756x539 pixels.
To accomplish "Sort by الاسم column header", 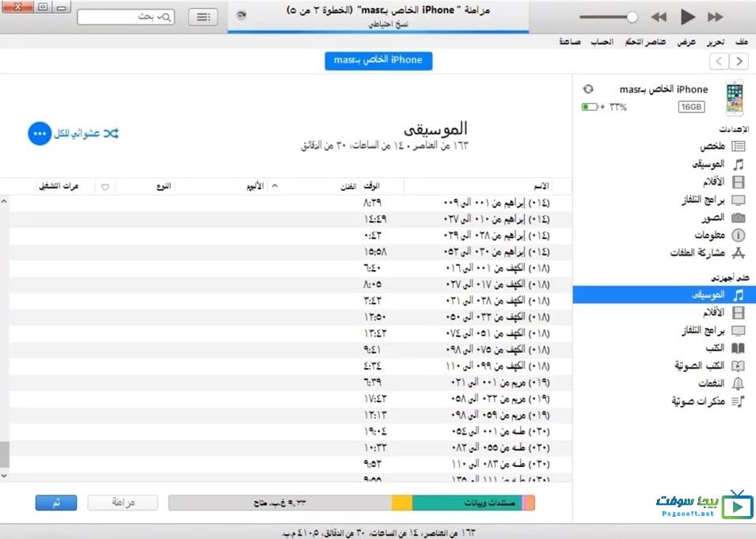I will [541, 186].
